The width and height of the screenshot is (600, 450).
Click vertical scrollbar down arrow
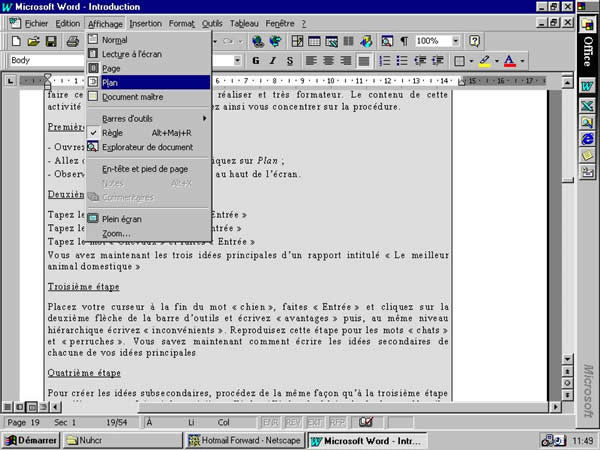567,359
